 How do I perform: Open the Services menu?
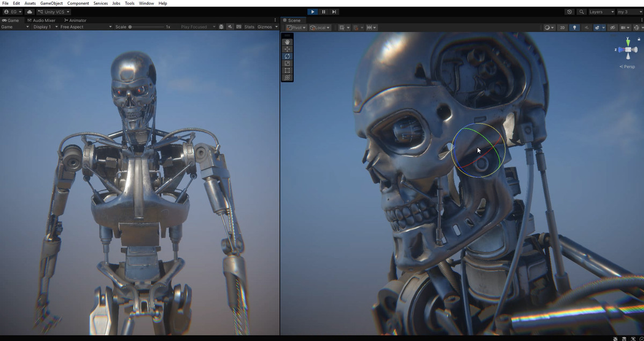(100, 3)
